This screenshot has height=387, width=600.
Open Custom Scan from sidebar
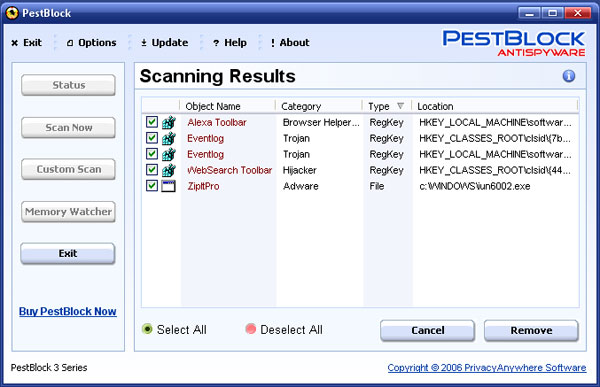pyautogui.click(x=68, y=169)
